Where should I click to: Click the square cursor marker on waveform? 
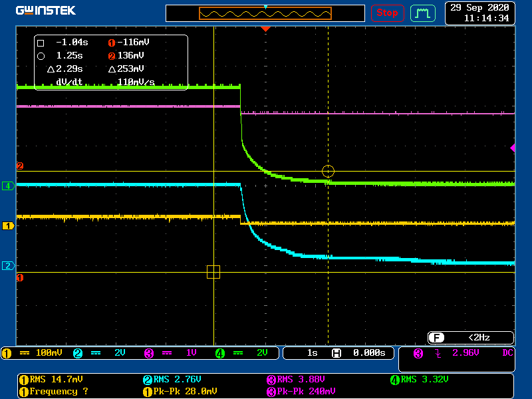click(x=213, y=271)
